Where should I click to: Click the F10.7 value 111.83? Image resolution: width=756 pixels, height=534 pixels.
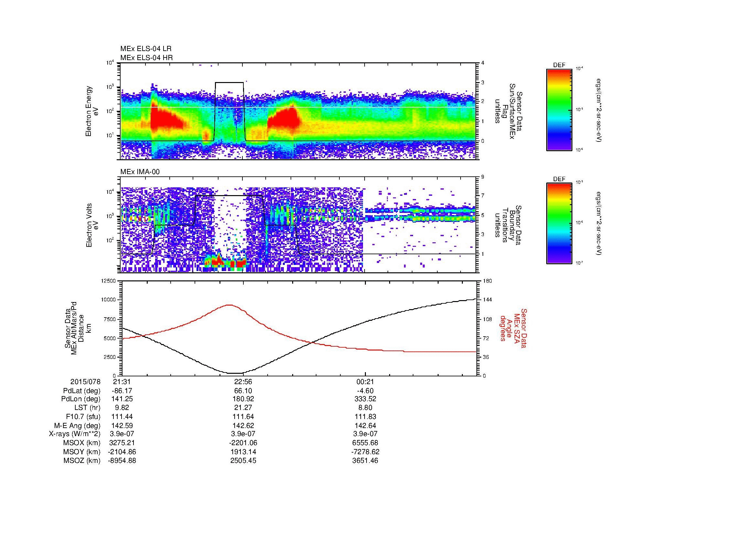click(366, 417)
